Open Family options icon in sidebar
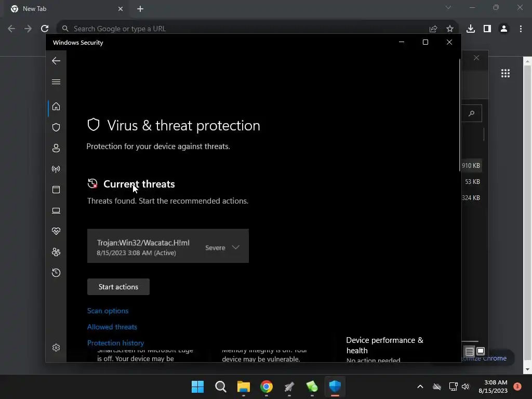532x399 pixels. [56, 252]
